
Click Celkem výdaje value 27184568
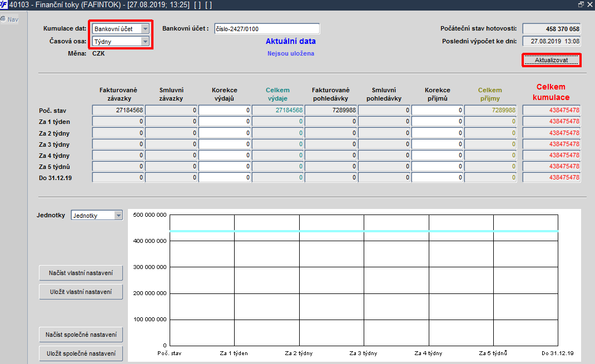277,110
